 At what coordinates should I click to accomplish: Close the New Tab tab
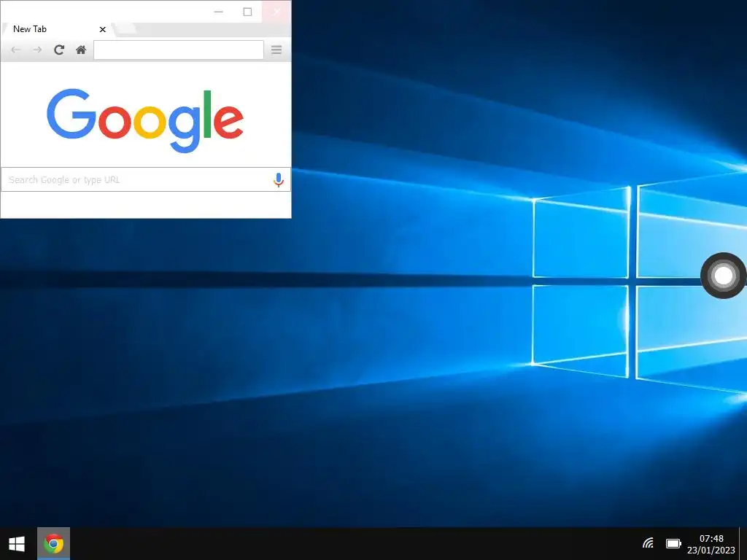click(x=102, y=29)
